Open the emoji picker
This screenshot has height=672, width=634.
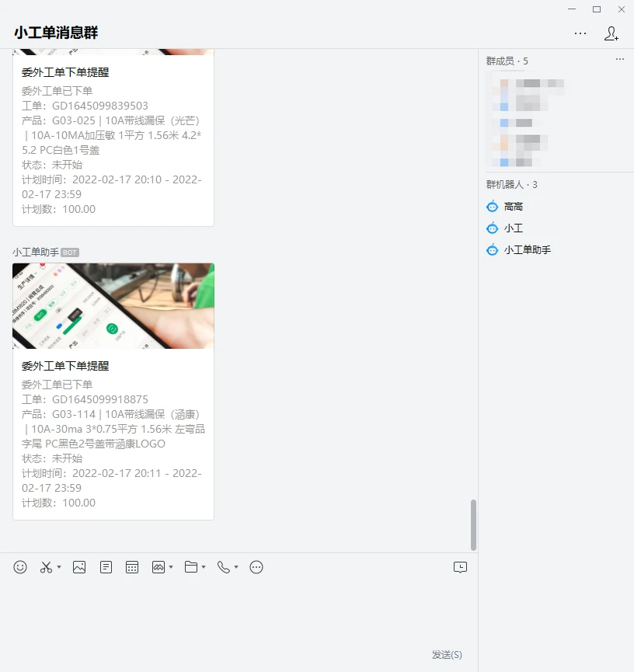(19, 567)
